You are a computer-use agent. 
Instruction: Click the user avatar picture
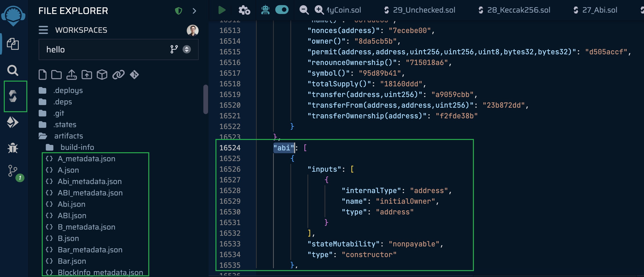(x=192, y=30)
